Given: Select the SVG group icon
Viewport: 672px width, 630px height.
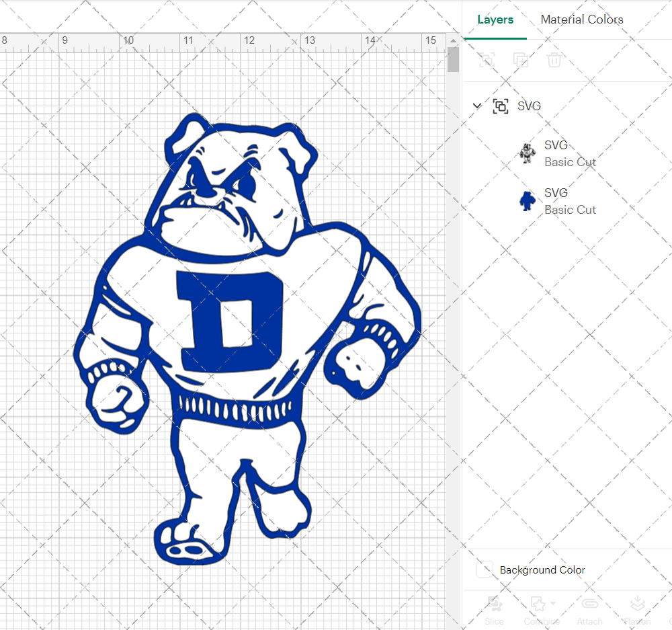Looking at the screenshot, I should pyautogui.click(x=501, y=106).
